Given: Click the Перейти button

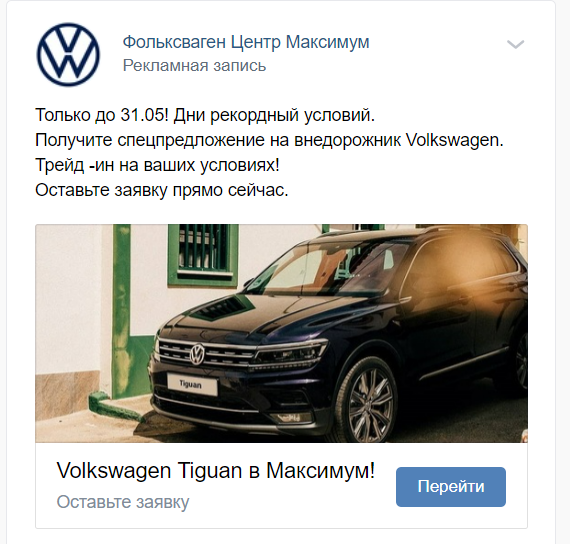Looking at the screenshot, I should (451, 487).
